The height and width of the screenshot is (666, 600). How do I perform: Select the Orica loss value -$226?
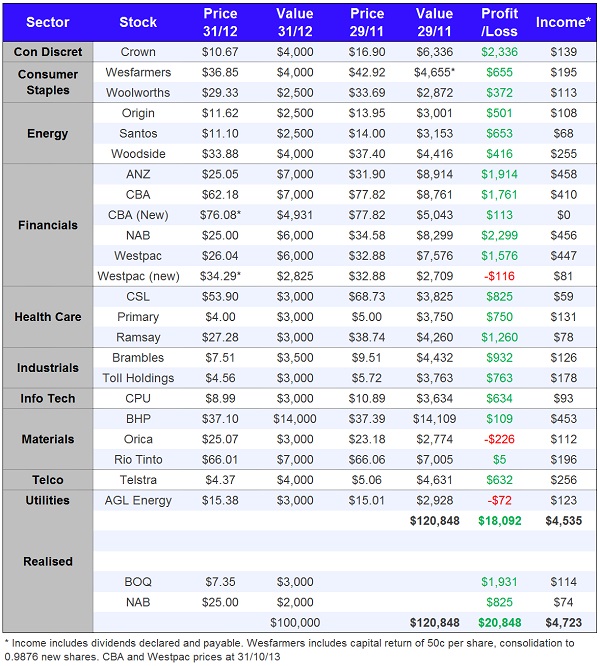(x=500, y=440)
